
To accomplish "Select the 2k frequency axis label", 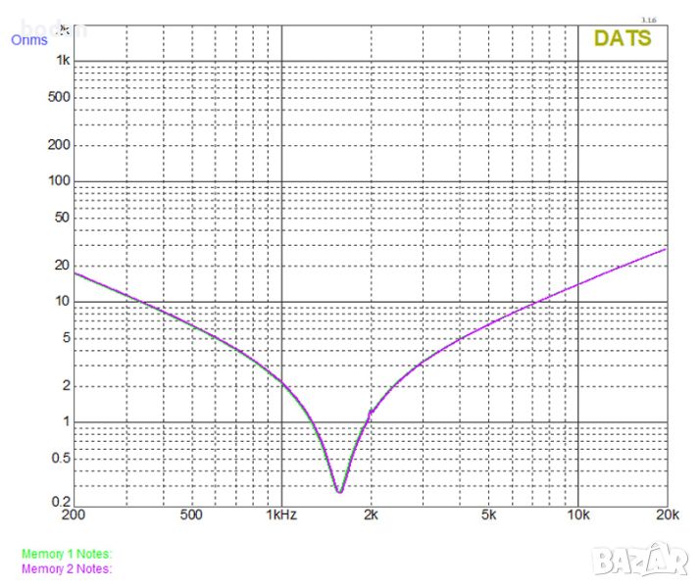I will pos(372,514).
